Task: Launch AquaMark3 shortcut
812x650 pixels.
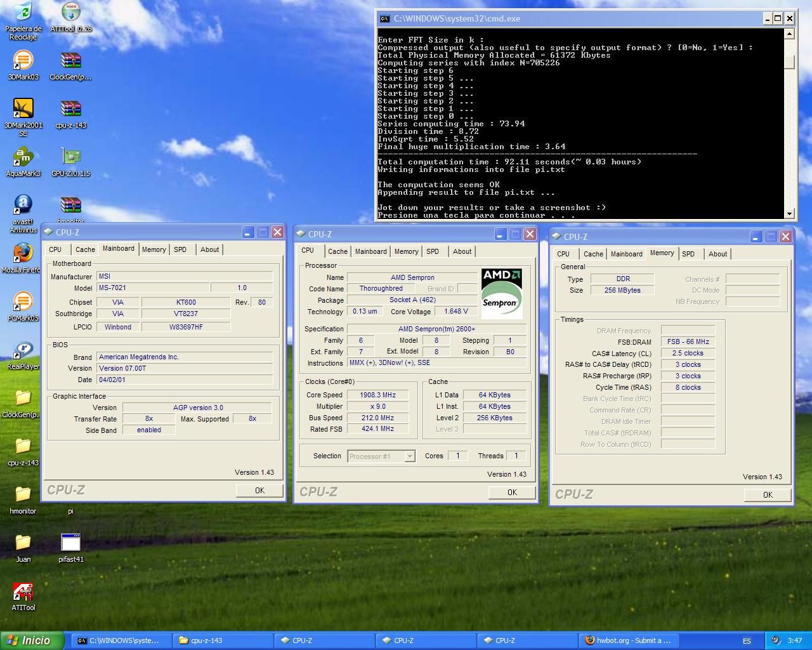Action: 23,162
